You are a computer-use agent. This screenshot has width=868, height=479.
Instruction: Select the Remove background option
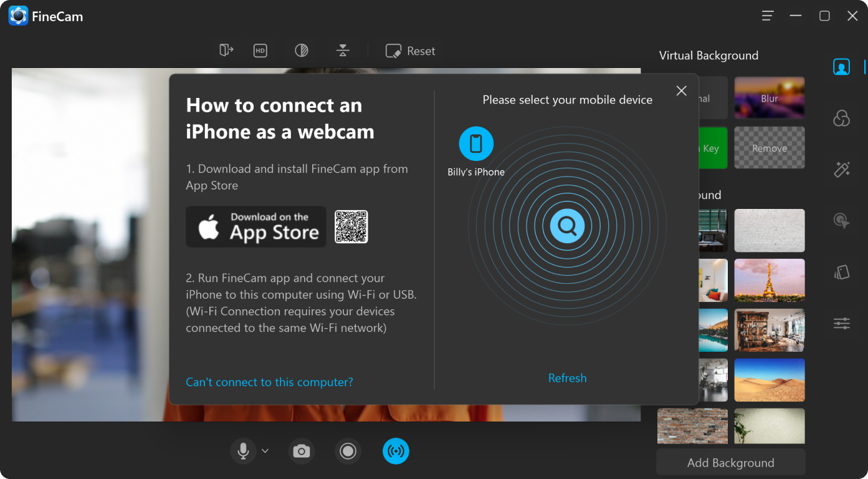[x=770, y=148]
